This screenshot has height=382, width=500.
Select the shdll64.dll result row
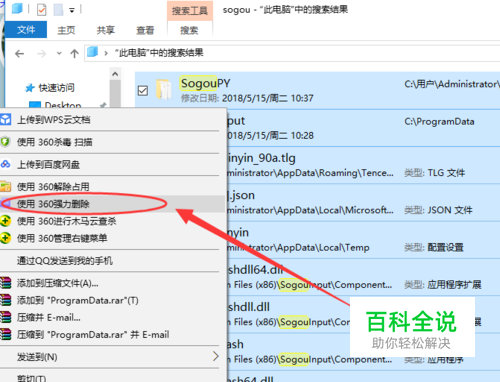point(364,277)
